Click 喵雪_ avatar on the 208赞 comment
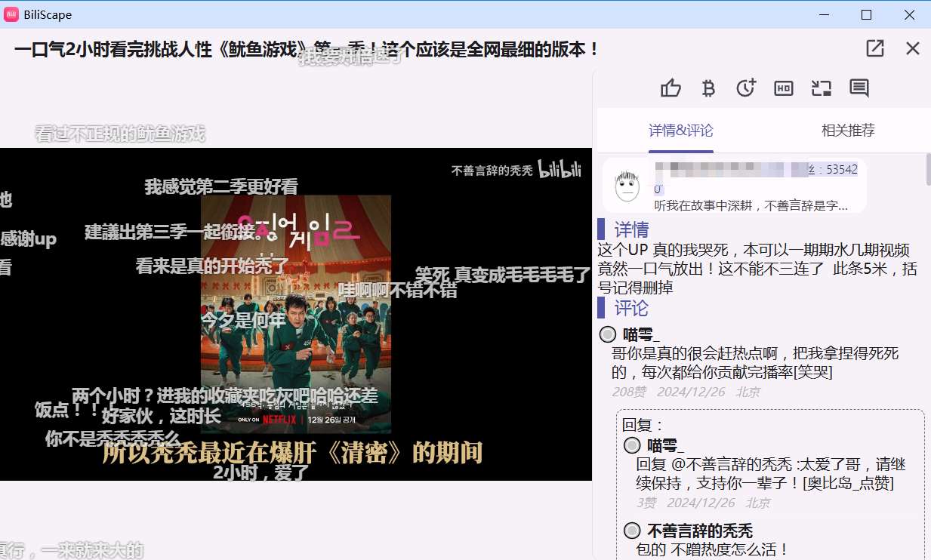931x560 pixels. pos(608,334)
